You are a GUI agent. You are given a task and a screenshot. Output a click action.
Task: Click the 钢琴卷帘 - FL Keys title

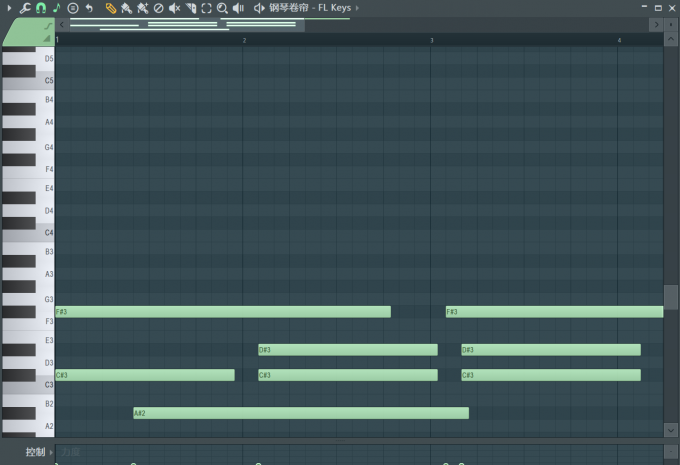pyautogui.click(x=310, y=8)
